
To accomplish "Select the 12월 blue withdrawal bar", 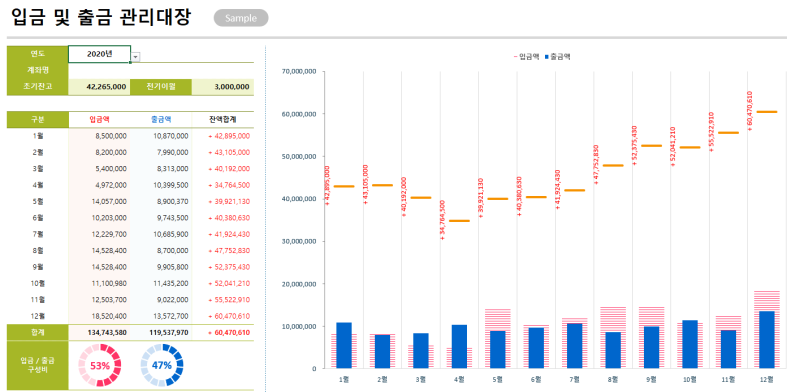I will [767, 340].
